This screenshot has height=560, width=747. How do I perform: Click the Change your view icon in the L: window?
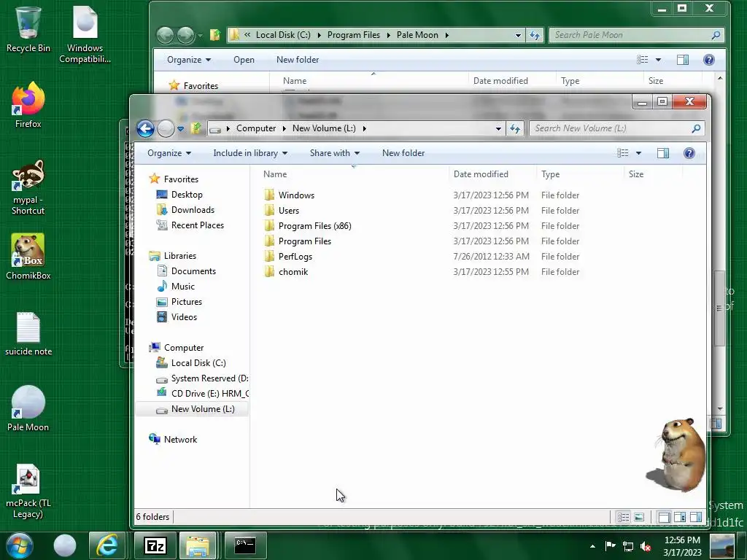(623, 153)
